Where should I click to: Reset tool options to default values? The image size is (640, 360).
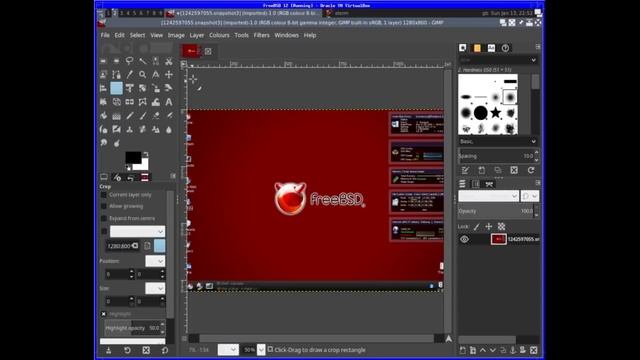165,350
